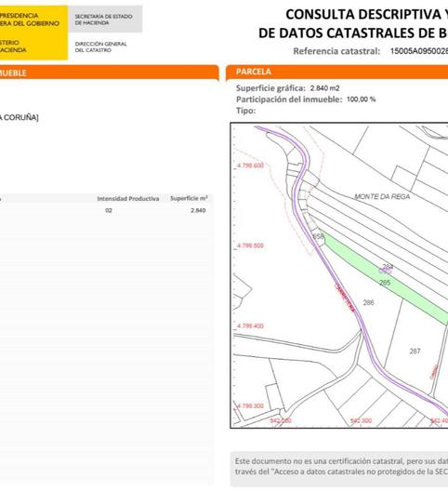Click the 4.798.500 coordinate label
The image size is (448, 504).
tap(250, 245)
